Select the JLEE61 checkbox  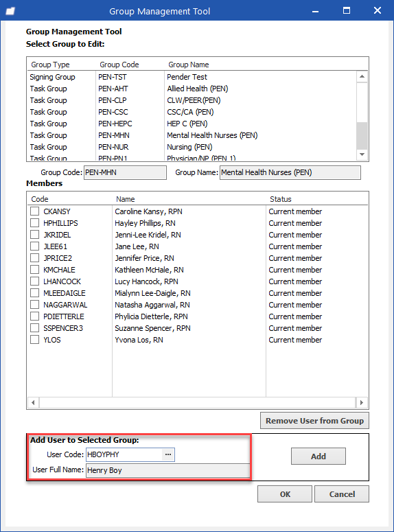coord(34,246)
